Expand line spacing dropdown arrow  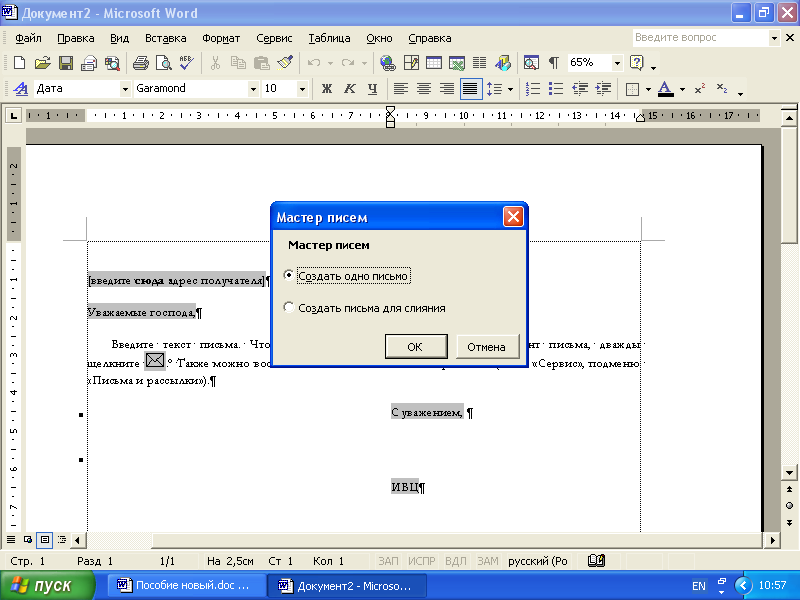click(510, 89)
